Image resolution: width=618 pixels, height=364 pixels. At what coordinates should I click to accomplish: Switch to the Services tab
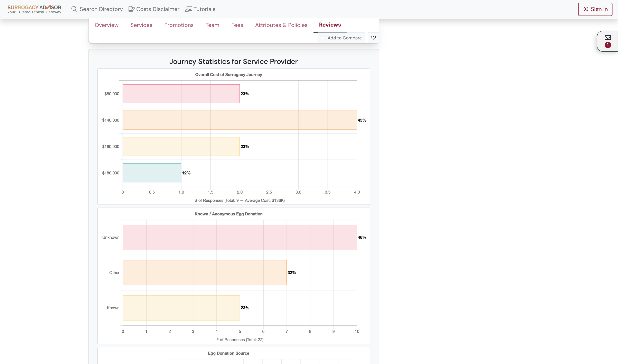[x=141, y=25]
